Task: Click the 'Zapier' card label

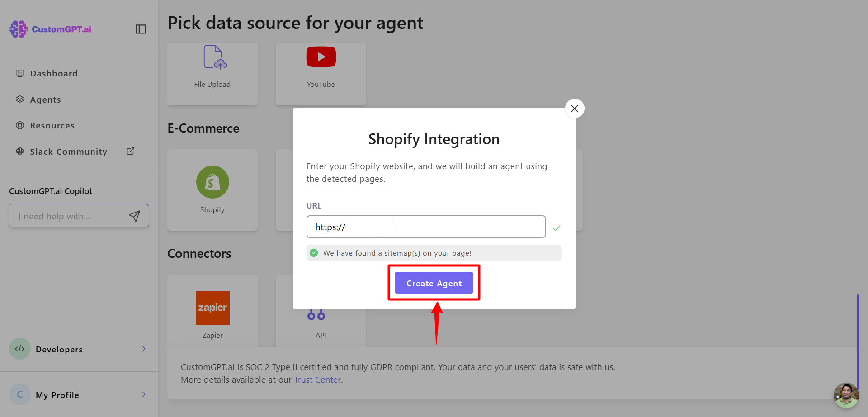Action: coord(212,336)
